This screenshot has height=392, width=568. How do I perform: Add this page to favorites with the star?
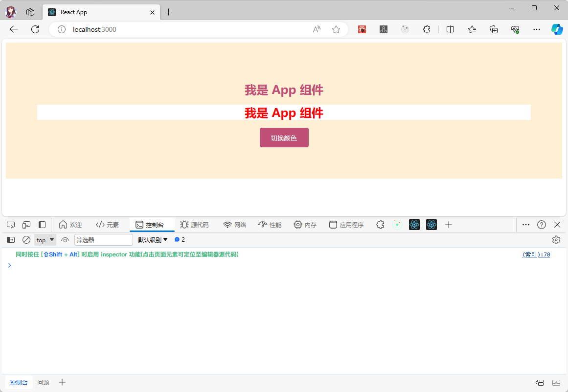coord(336,29)
